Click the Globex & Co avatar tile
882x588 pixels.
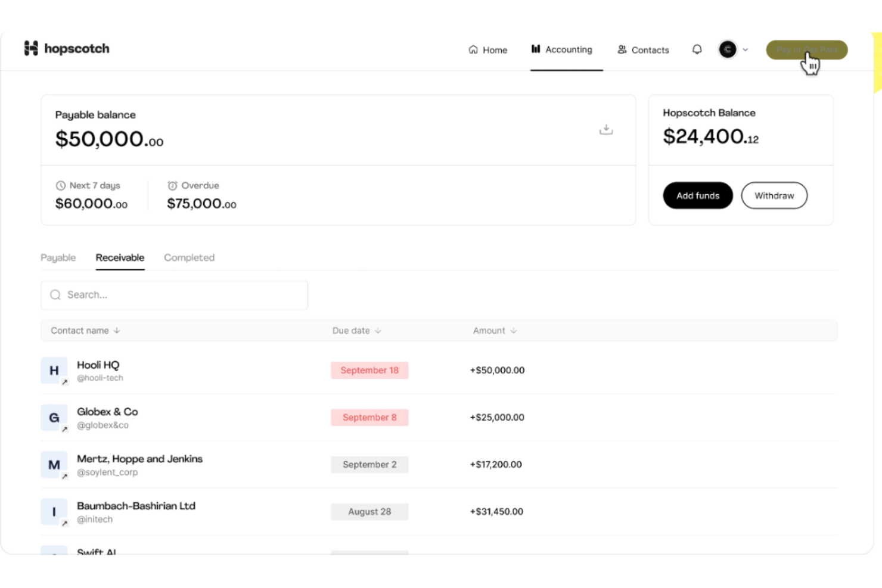click(x=54, y=418)
